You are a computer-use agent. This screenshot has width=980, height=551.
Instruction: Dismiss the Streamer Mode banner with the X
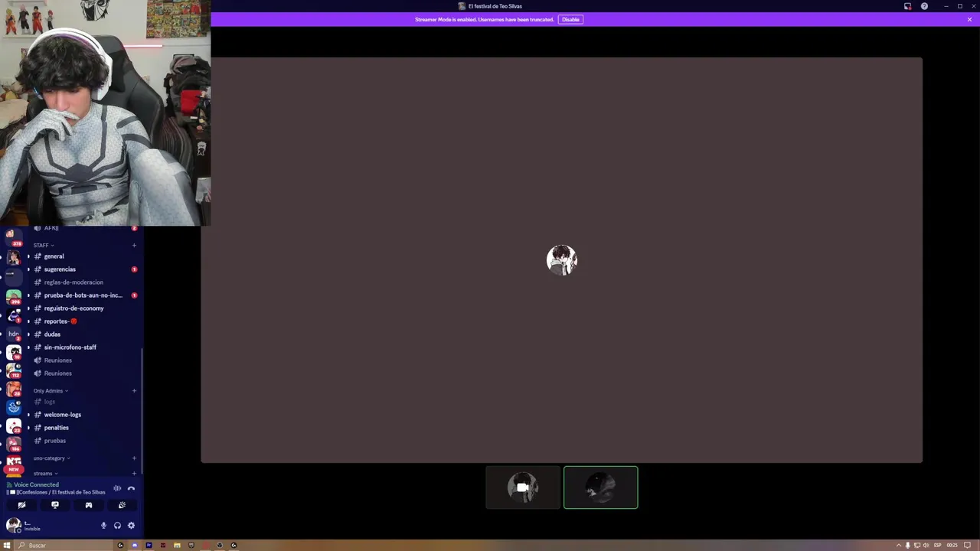coord(969,19)
